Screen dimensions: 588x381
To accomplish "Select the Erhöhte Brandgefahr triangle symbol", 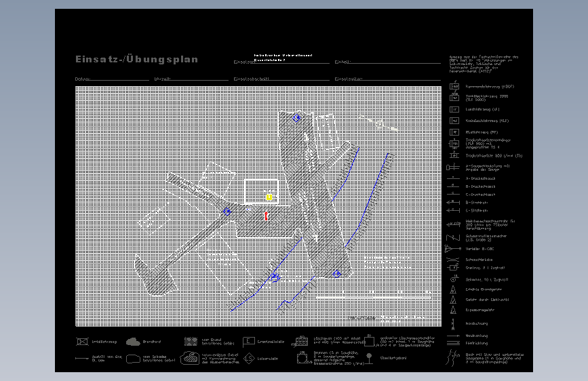I will coord(453,289).
